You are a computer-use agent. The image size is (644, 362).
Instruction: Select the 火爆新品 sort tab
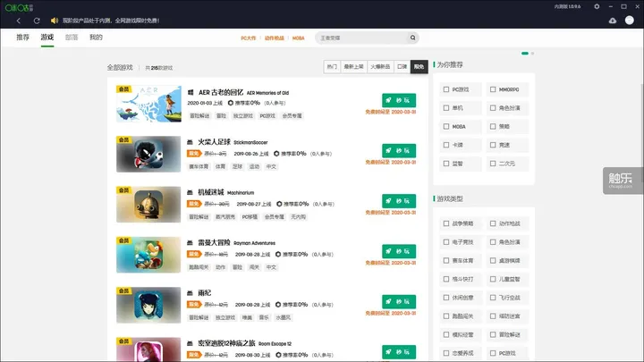[380, 66]
